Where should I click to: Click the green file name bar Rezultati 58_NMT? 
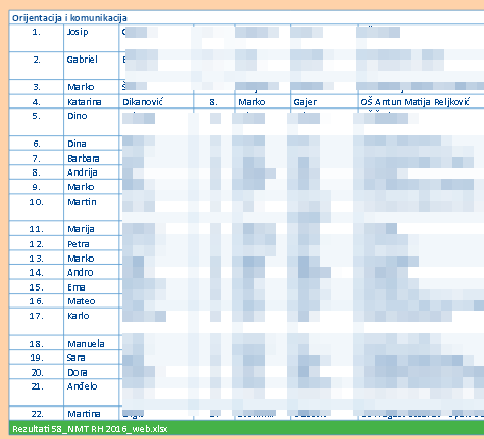coord(246,428)
